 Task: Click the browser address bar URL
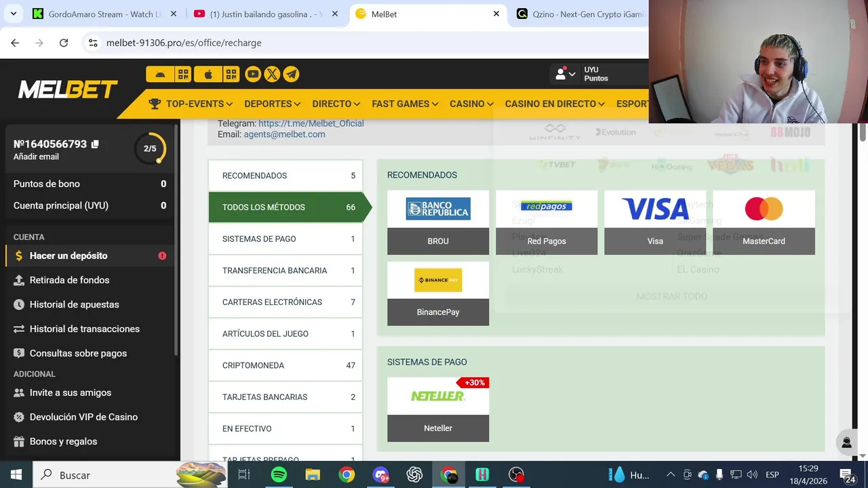pos(184,43)
